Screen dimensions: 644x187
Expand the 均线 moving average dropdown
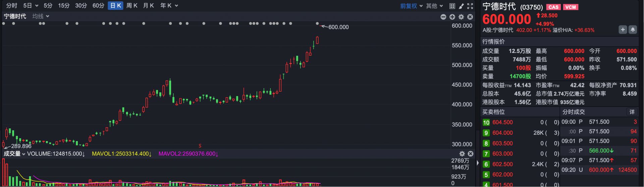[x=41, y=16]
